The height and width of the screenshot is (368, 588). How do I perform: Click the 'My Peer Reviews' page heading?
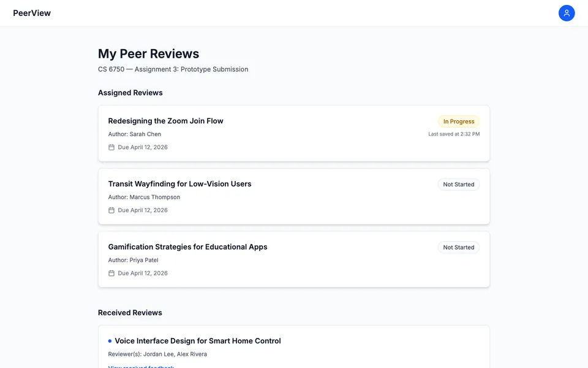(148, 54)
